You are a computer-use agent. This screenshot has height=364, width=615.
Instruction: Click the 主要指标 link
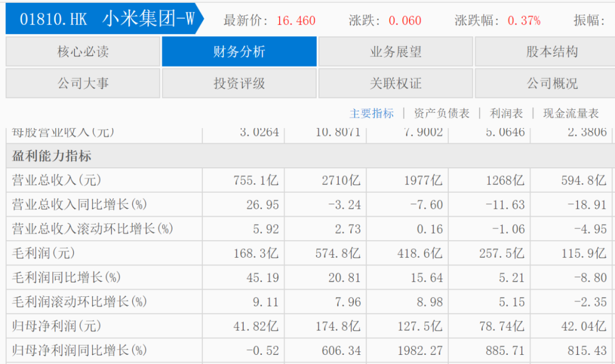(x=371, y=114)
